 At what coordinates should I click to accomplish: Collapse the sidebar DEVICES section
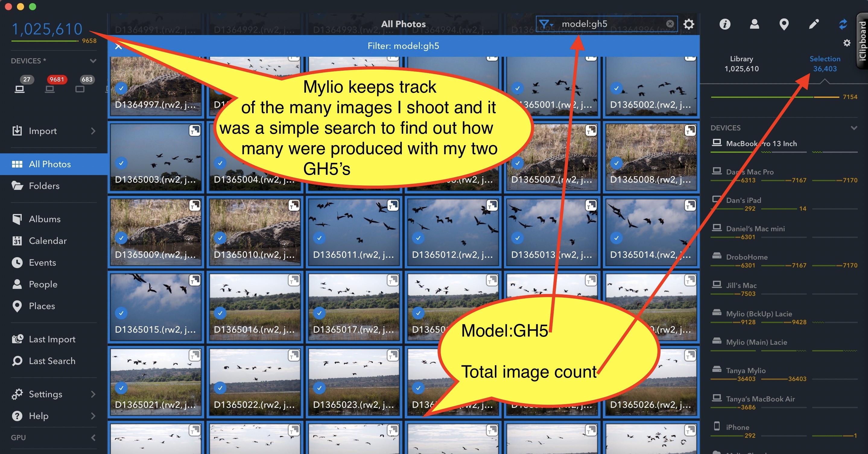tap(93, 61)
